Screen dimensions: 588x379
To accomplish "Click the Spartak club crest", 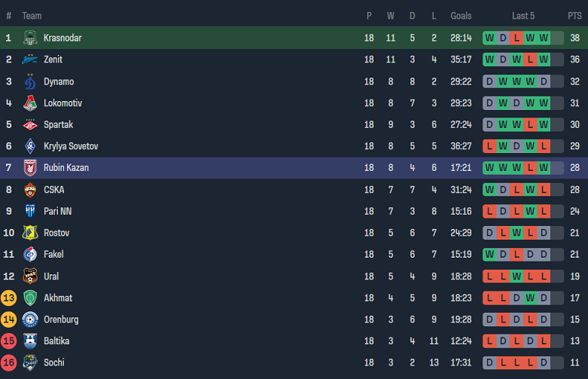I will tap(30, 125).
